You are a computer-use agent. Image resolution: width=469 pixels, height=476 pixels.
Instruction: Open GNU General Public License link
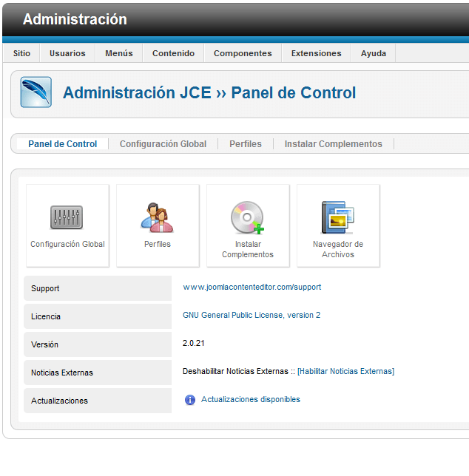[x=252, y=315]
